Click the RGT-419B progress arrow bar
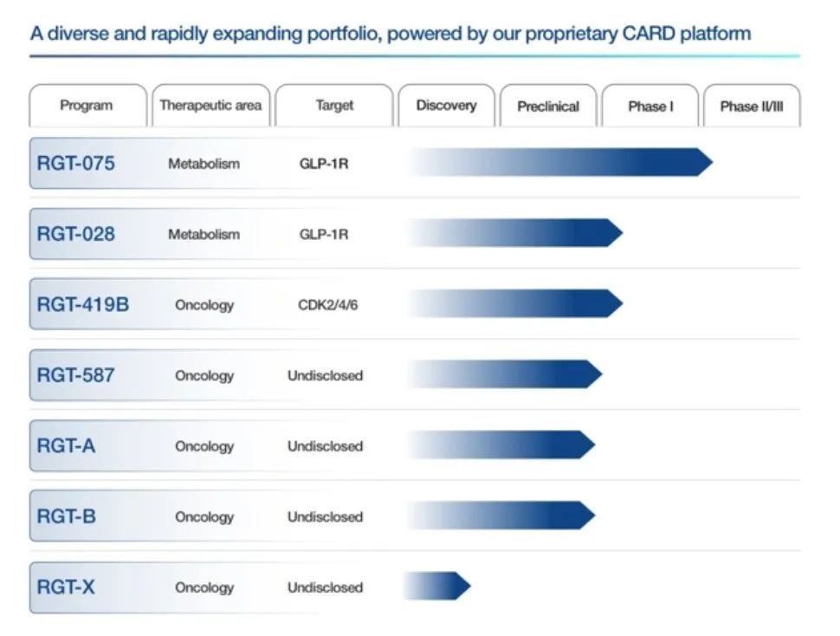 [514, 304]
